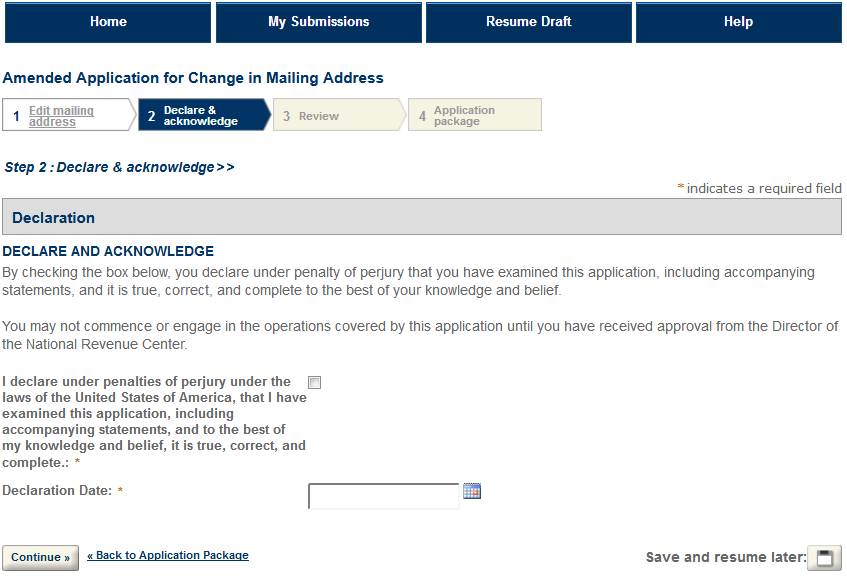The height and width of the screenshot is (580, 847).
Task: Return to step 1 Edit mailing address
Action: pyautogui.click(x=61, y=116)
